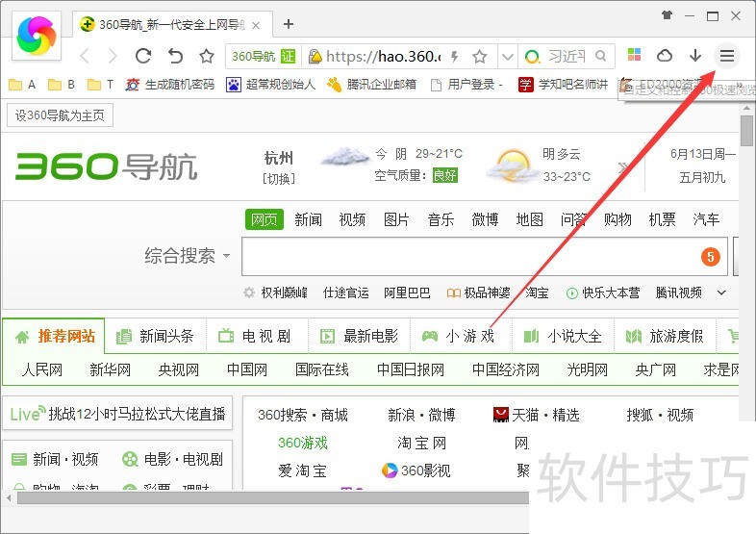Open the 学知吧名师讲 bookmark

pyautogui.click(x=563, y=85)
